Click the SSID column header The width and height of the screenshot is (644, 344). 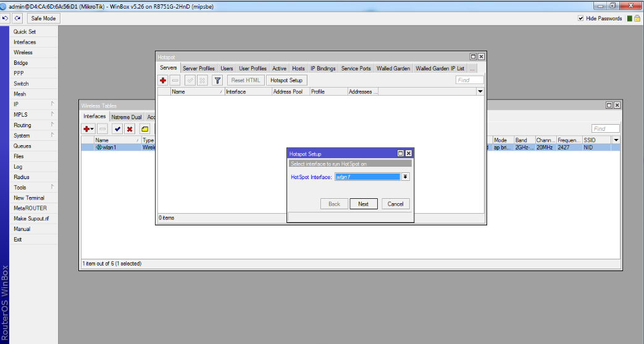tap(597, 140)
